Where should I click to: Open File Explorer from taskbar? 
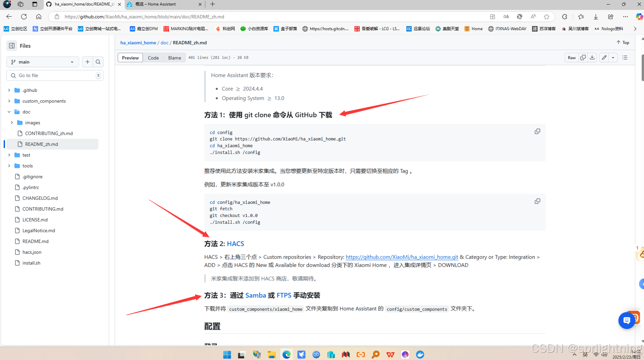[272, 355]
